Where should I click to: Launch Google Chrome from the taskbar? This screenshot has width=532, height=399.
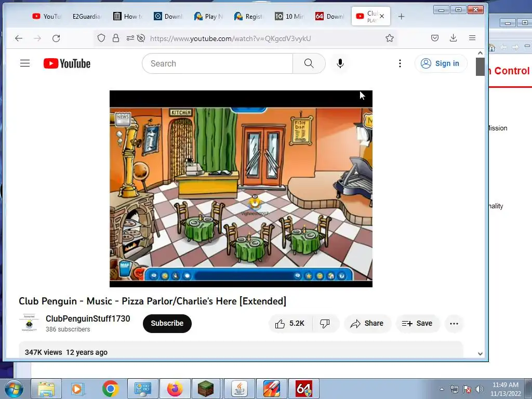pyautogui.click(x=110, y=389)
